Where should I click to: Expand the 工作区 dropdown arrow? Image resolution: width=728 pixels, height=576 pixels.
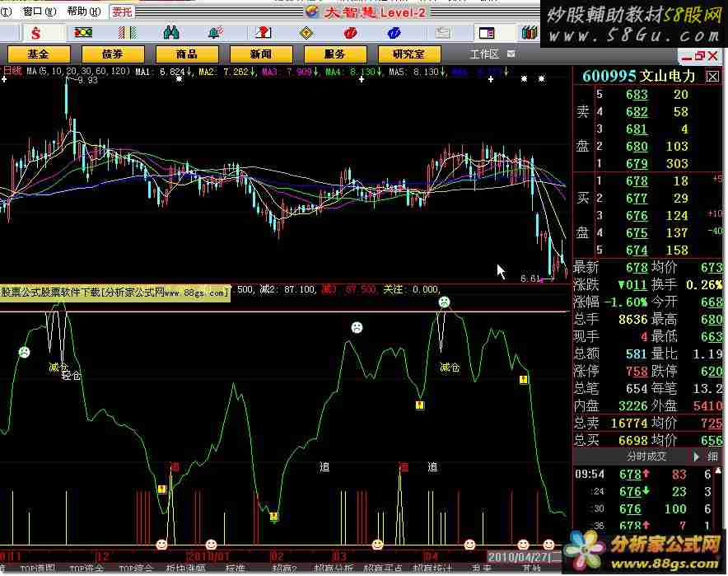[511, 54]
